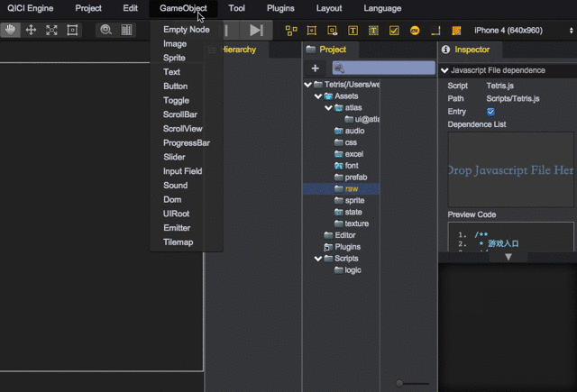Choose ScrollView from GameObject menu
Image resolution: width=577 pixels, height=392 pixels.
pyautogui.click(x=183, y=129)
